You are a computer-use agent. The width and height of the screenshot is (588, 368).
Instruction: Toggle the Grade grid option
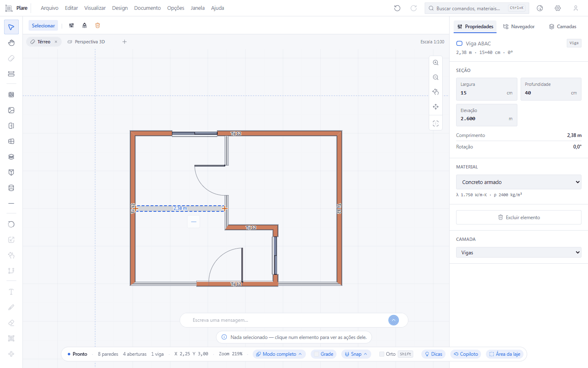coord(323,354)
